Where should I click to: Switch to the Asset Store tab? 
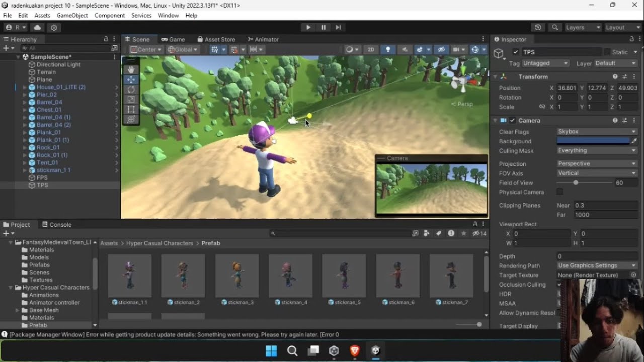tap(216, 39)
